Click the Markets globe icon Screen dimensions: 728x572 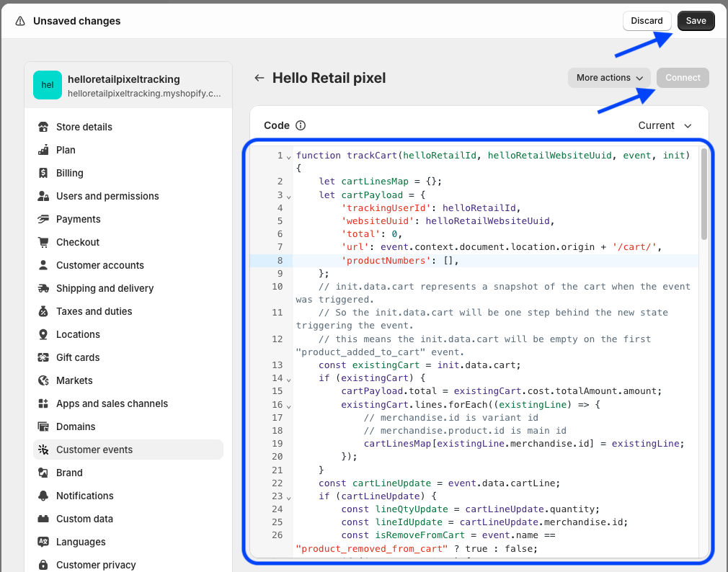point(43,380)
